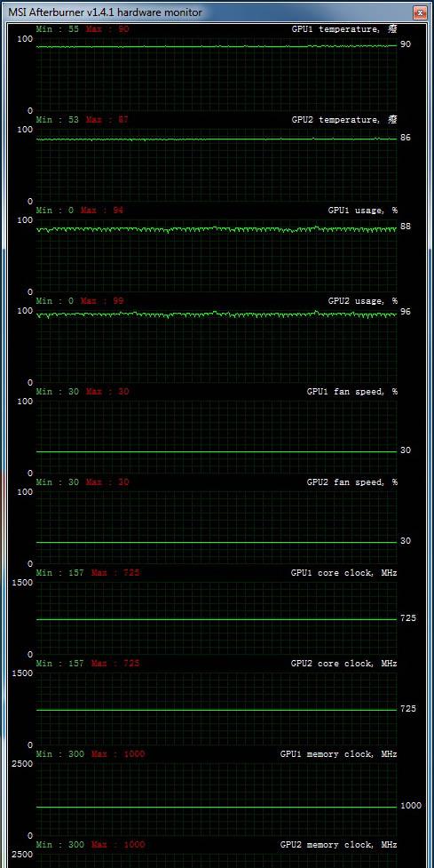Select current GPU1 core clock value 725
Screen dimensions: 434x868
[x=408, y=618]
